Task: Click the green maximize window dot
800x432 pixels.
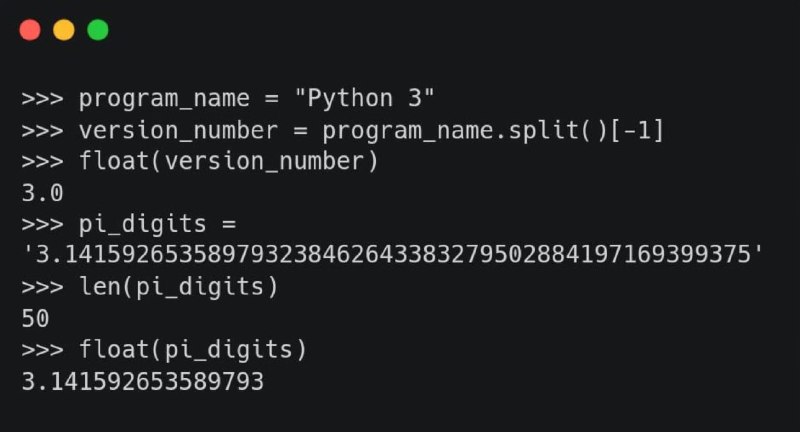Action: (x=98, y=30)
